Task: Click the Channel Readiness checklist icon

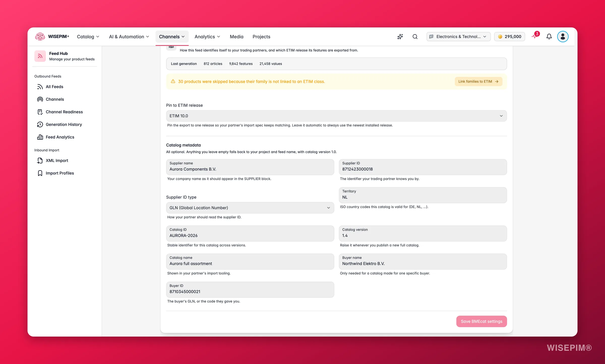Action: pyautogui.click(x=40, y=112)
